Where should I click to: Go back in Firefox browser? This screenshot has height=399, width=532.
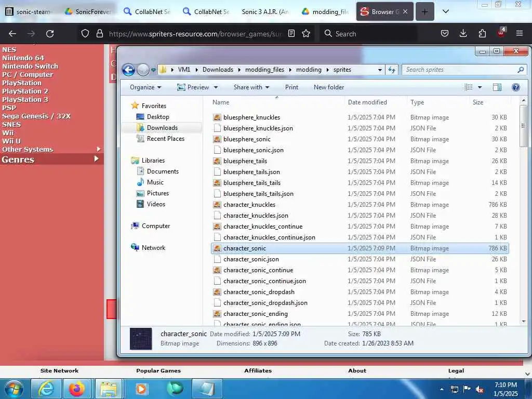12,34
